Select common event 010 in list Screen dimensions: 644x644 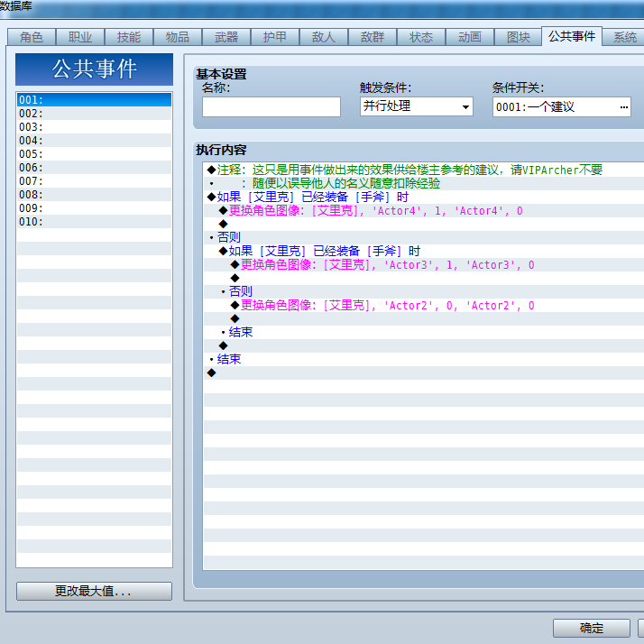pos(94,222)
